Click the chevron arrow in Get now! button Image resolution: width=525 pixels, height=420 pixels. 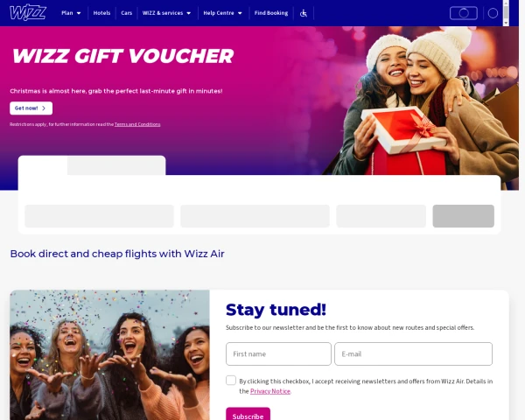(44, 108)
